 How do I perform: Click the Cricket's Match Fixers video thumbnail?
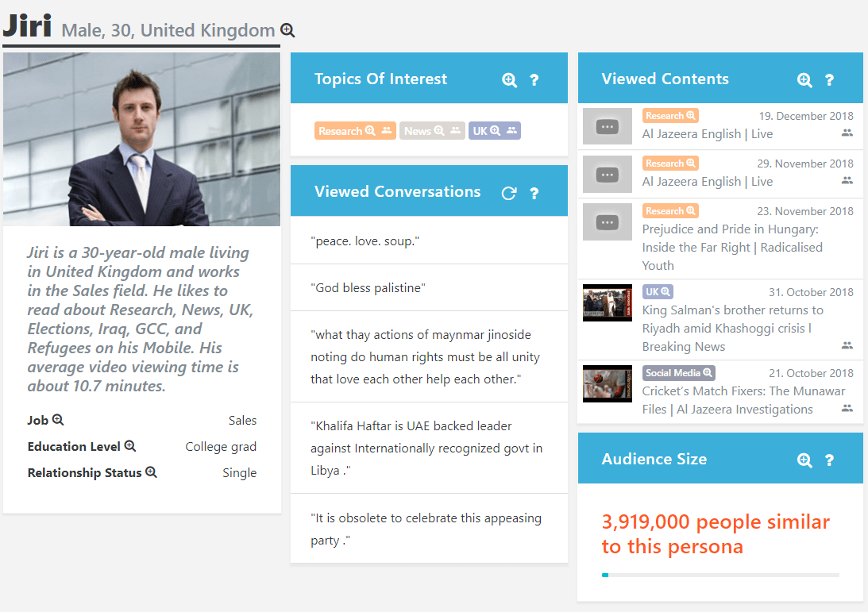click(608, 383)
